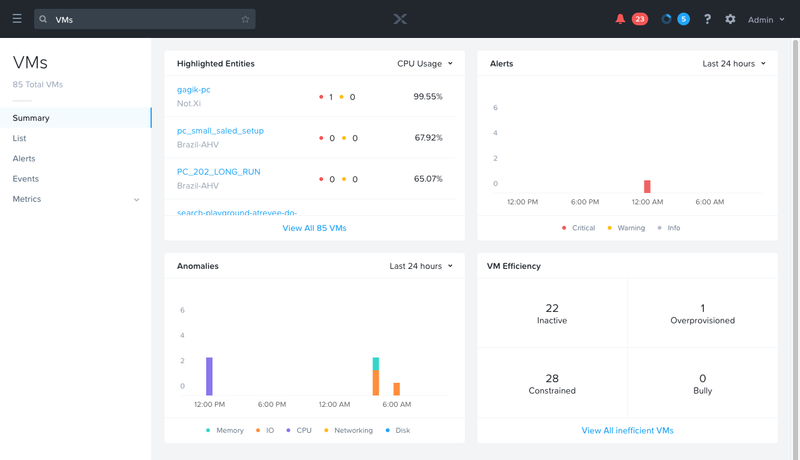Click the View All 85 VMs link
800x460 pixels.
314,228
